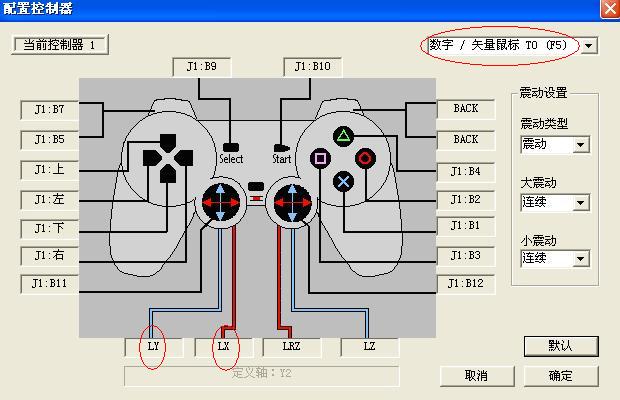Click the pink square gamepad button
This screenshot has width=620, height=400.
pyautogui.click(x=320, y=158)
